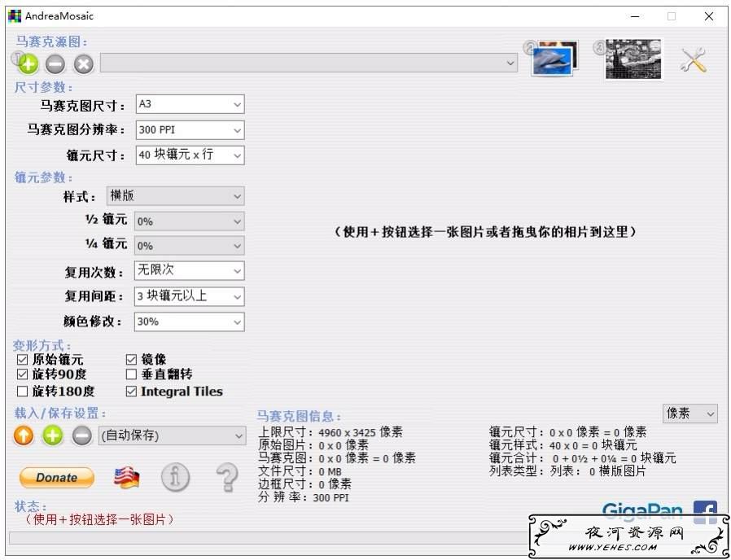Minimize the AndreaMosaic window

(635, 16)
